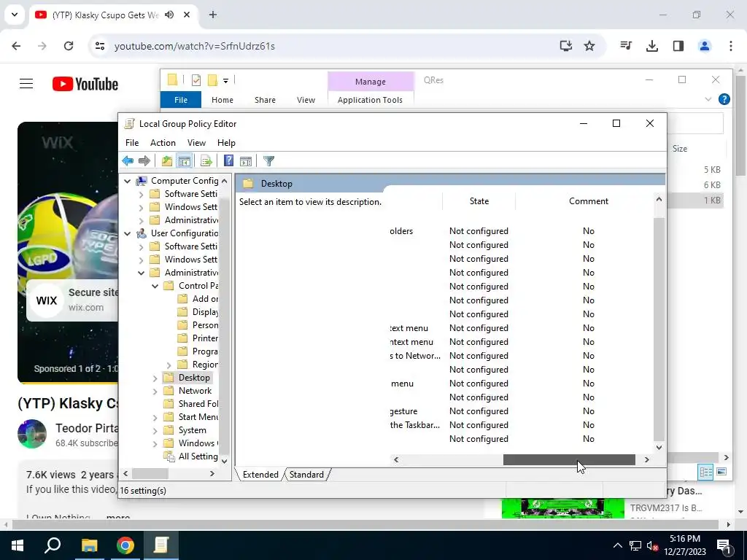
Task: Expand Explorer ribbon with chevron arrow
Action: (708, 99)
